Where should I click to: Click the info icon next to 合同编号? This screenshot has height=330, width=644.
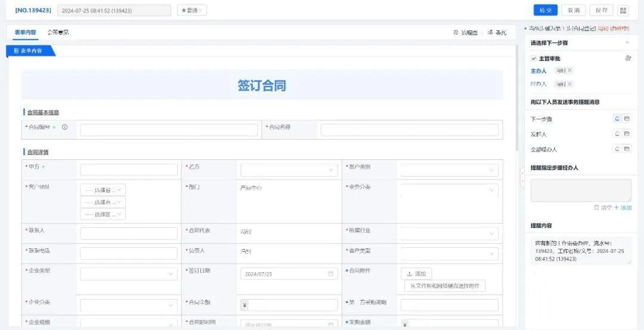click(x=64, y=127)
